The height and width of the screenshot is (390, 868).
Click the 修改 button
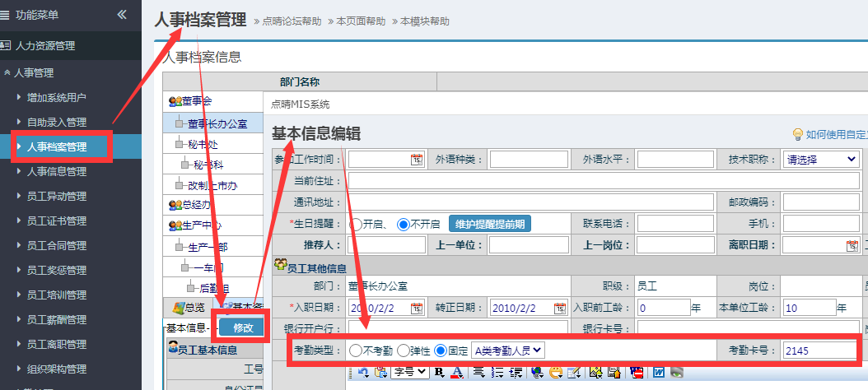(x=243, y=327)
